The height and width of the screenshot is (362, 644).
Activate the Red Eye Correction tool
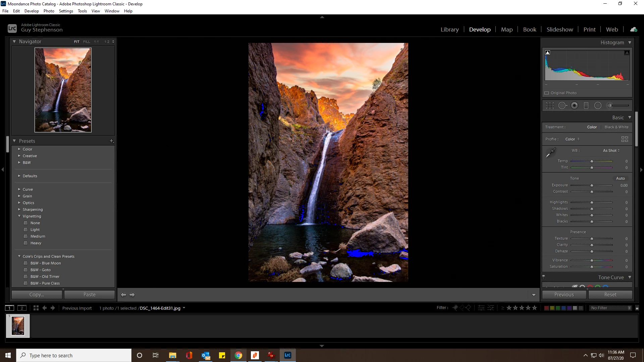pyautogui.click(x=575, y=106)
